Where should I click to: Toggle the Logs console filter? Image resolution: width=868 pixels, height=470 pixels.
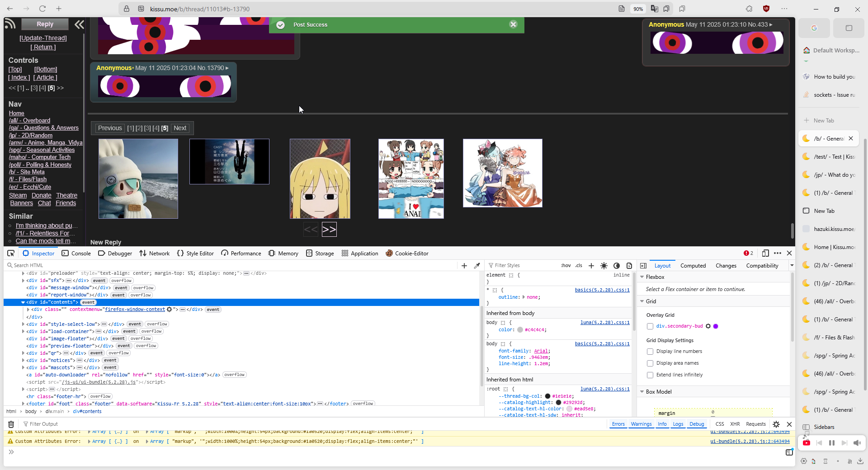(678, 424)
